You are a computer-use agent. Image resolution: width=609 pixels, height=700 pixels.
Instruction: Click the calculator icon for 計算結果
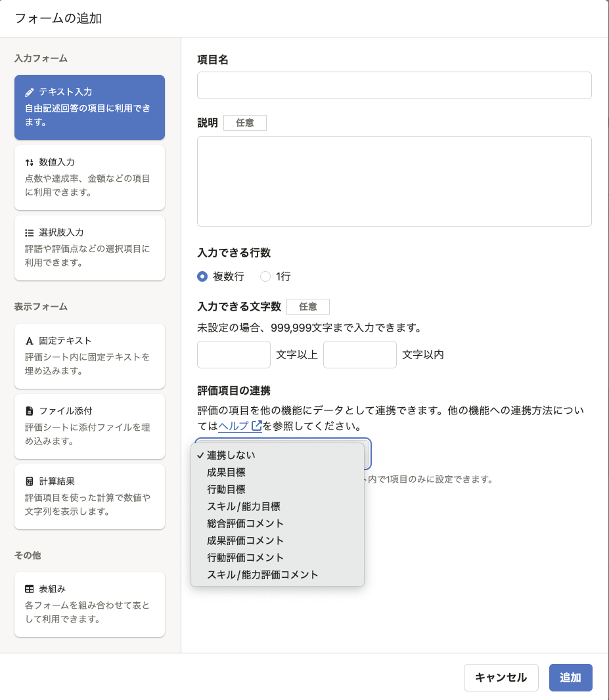click(30, 481)
